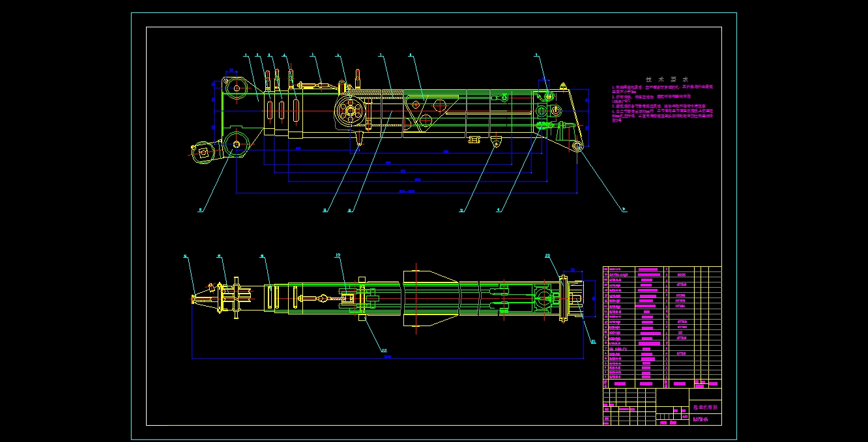Viewport: 868px width, 442px height.
Task: Select callout number 22 below the lower view
Action: tap(384, 350)
